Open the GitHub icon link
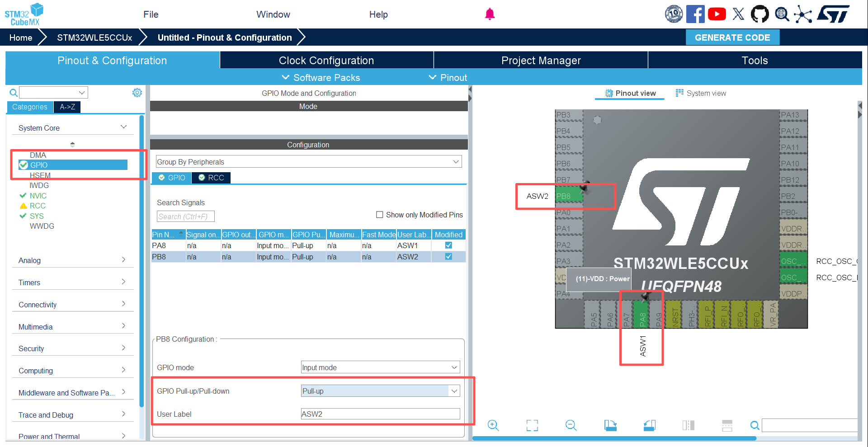Image resolution: width=868 pixels, height=447 pixels. tap(759, 14)
